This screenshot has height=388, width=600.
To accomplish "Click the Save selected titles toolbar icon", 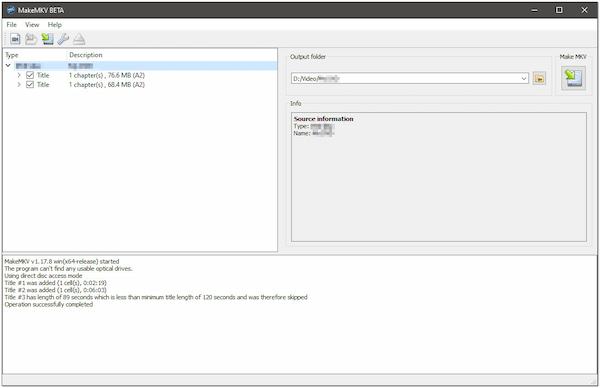I will pyautogui.click(x=47, y=39).
